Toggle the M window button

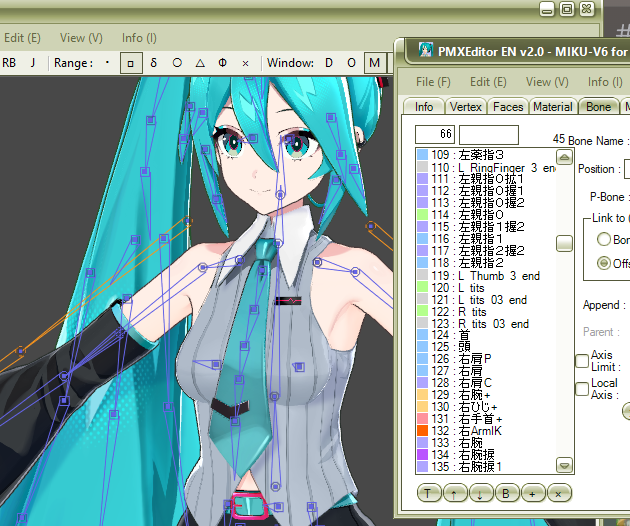click(375, 63)
